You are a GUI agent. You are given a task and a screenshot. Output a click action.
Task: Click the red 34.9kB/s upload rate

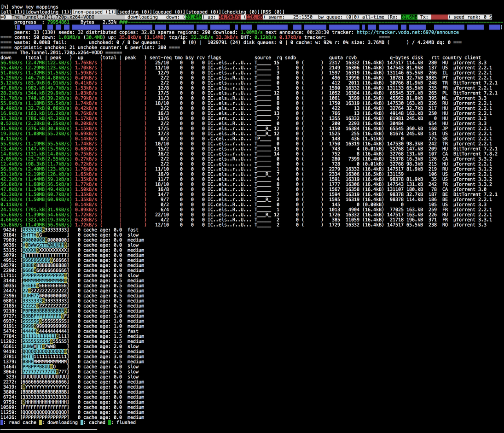tap(230, 17)
